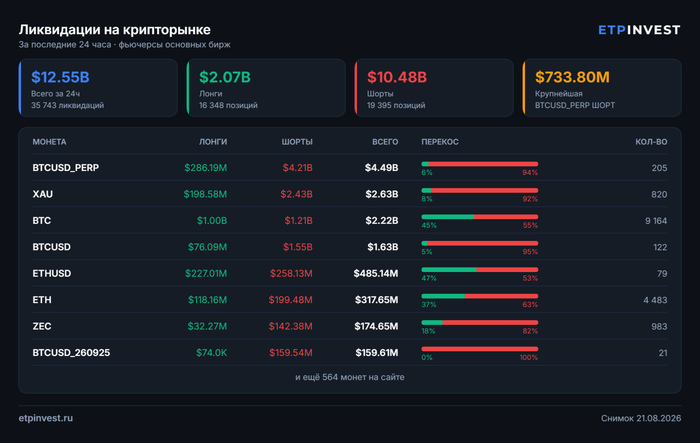Screen dimensions: 700x443
Task: Sort by ВСЕГО column header
Action: pyautogui.click(x=385, y=142)
